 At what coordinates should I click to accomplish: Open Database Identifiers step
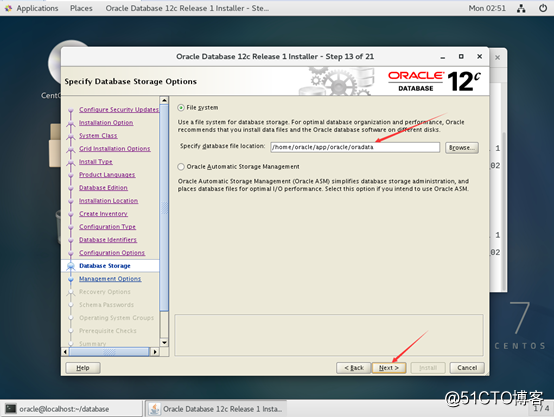(x=108, y=240)
